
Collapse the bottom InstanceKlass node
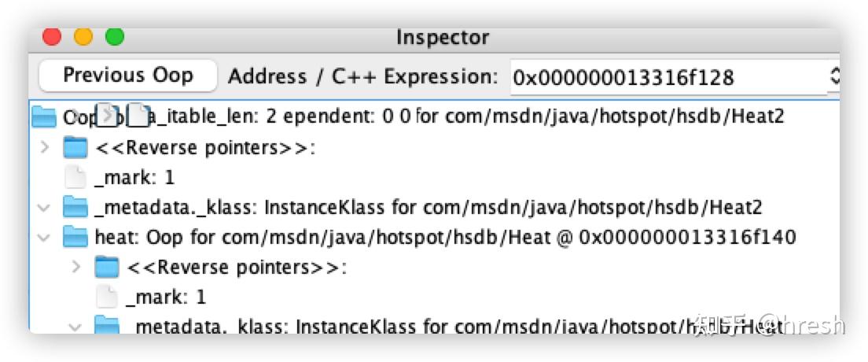76,325
